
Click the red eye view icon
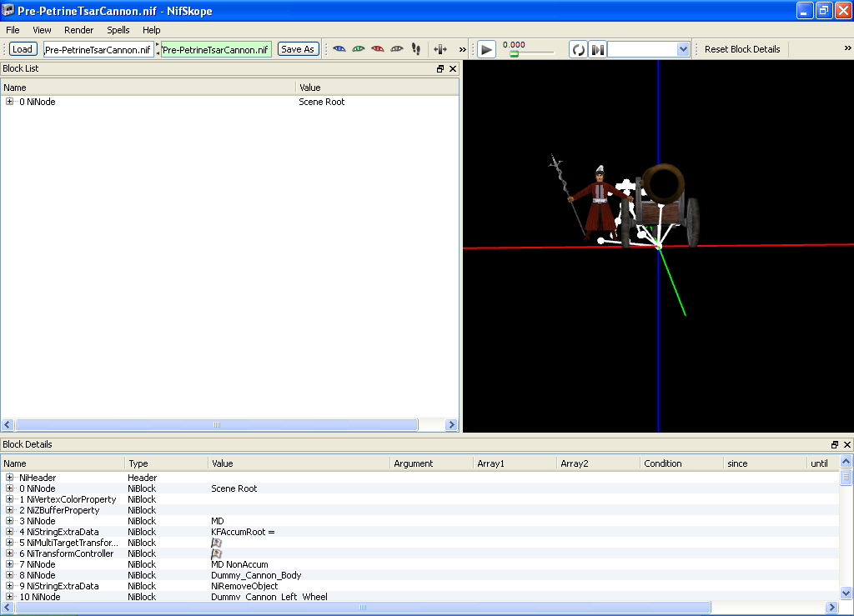coord(378,49)
